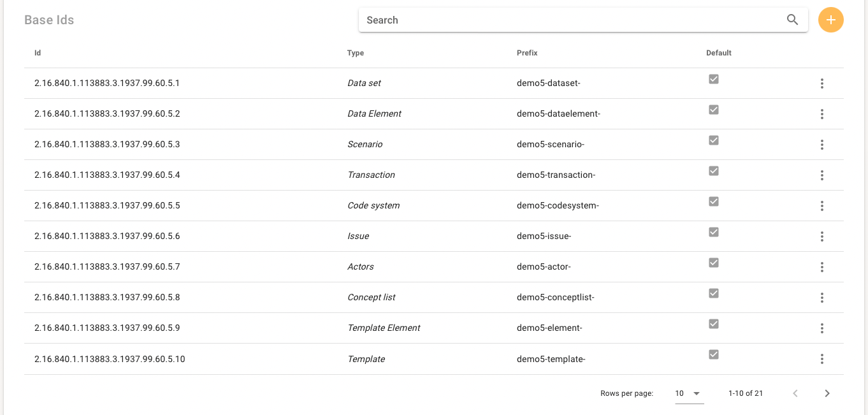The image size is (868, 415).
Task: Open more options for Template Element row
Action: pyautogui.click(x=822, y=328)
